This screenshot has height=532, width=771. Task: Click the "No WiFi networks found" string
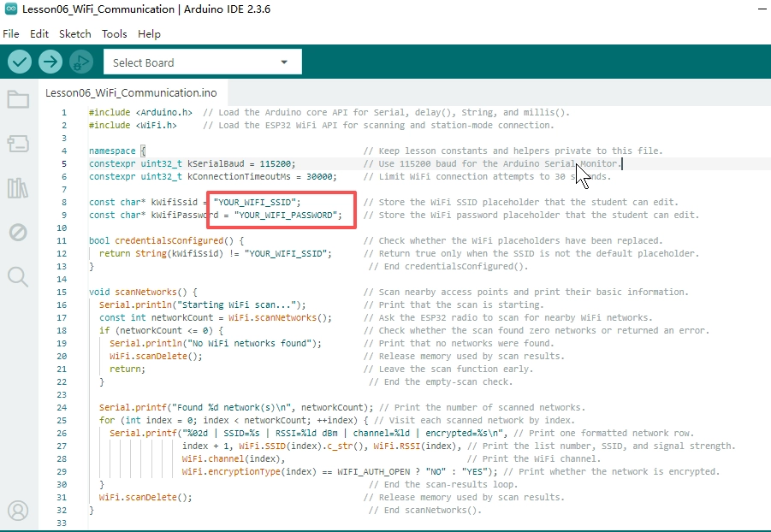tap(249, 343)
